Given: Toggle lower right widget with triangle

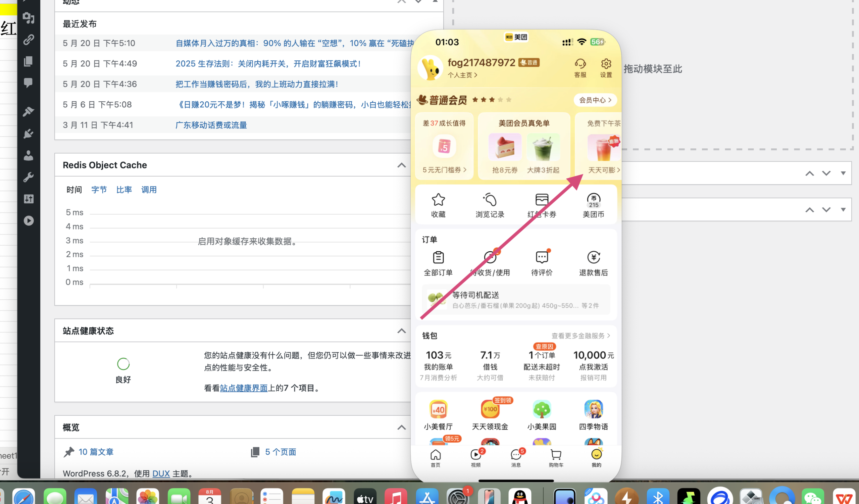Looking at the screenshot, I should [843, 209].
